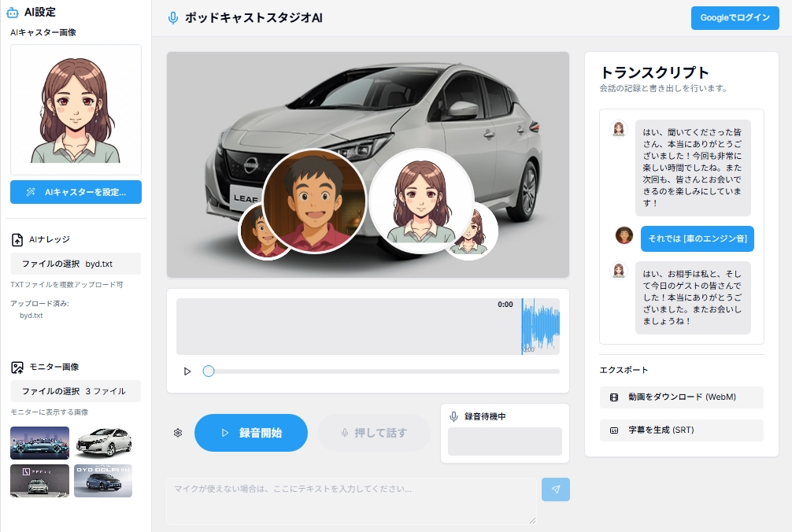The height and width of the screenshot is (532, 792).
Task: Click the uploaded byd.txt entry
Action: click(x=31, y=316)
